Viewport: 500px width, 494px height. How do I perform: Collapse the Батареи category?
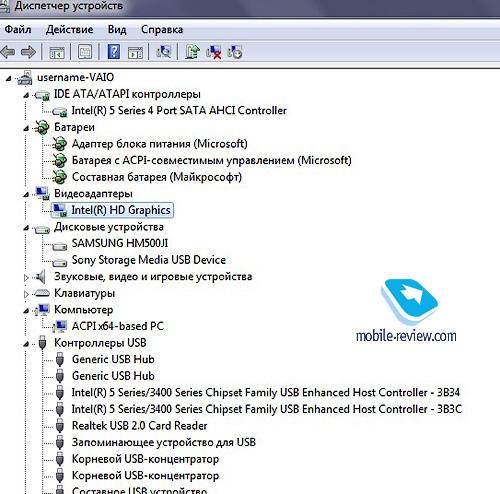point(26,128)
